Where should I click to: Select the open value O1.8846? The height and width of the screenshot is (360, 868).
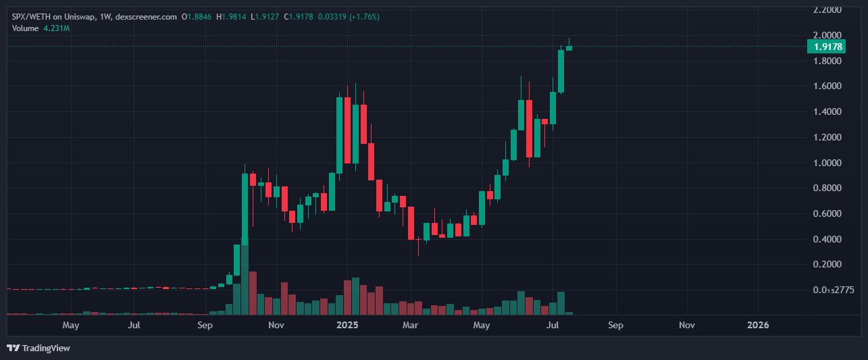[197, 16]
